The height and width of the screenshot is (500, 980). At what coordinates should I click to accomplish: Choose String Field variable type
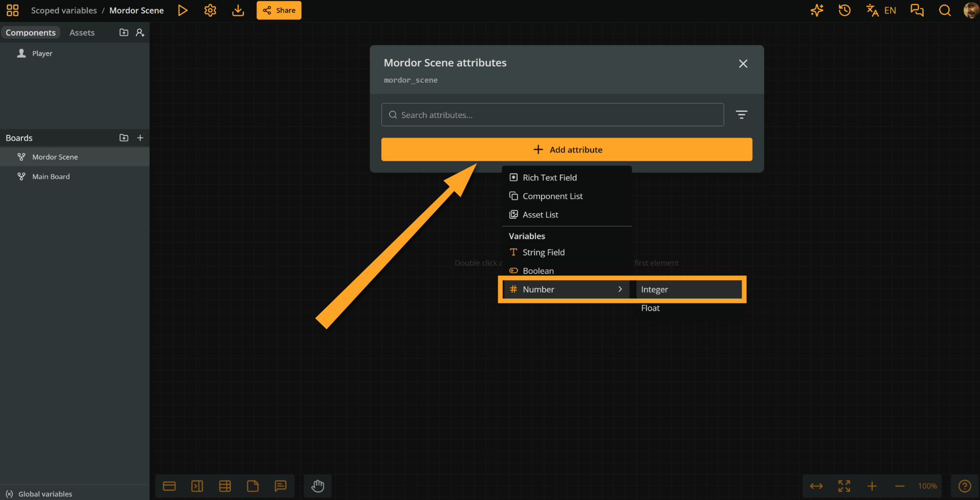(567, 253)
